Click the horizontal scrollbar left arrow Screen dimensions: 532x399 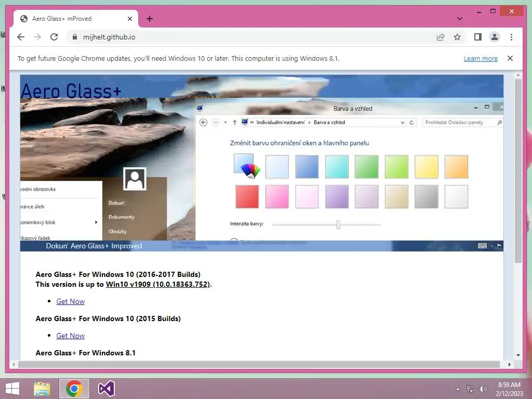[14, 364]
